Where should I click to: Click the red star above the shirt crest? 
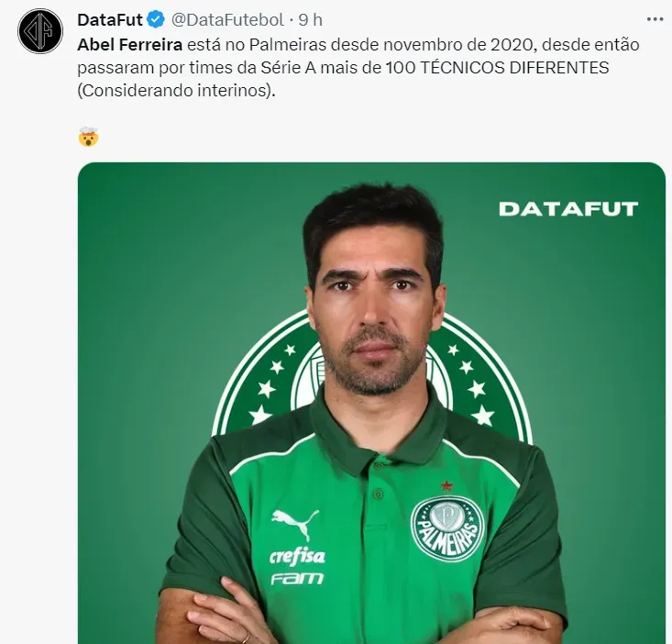[x=447, y=486]
